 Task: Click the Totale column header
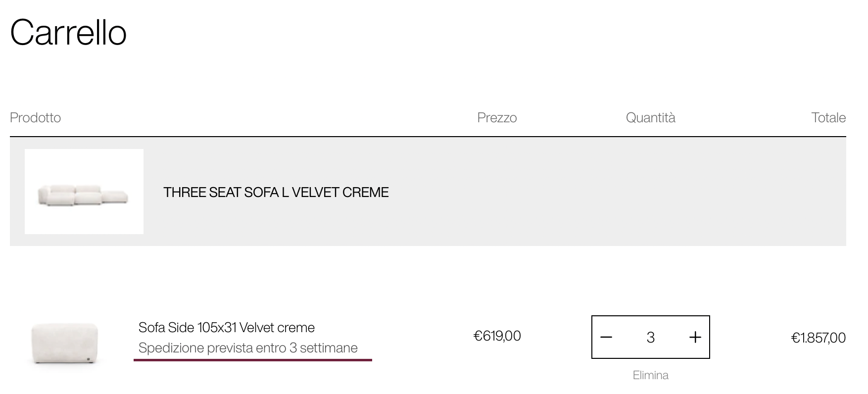(x=828, y=117)
